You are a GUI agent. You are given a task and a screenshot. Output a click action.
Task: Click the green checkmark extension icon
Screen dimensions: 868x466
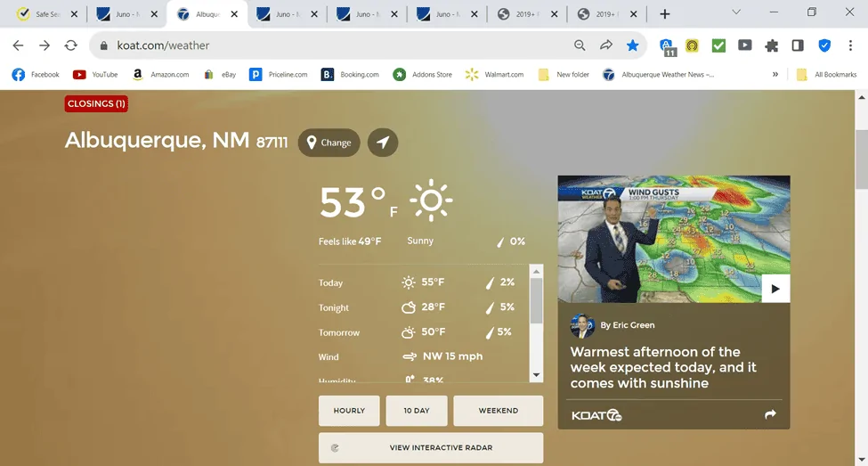(718, 45)
